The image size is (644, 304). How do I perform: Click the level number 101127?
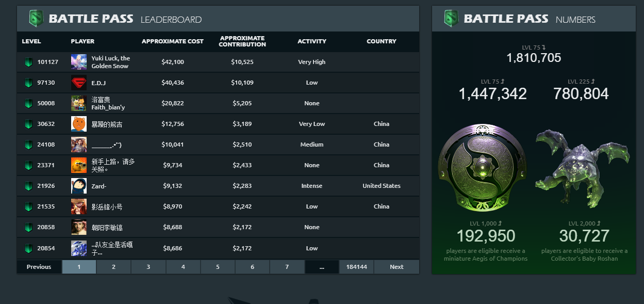tap(48, 62)
